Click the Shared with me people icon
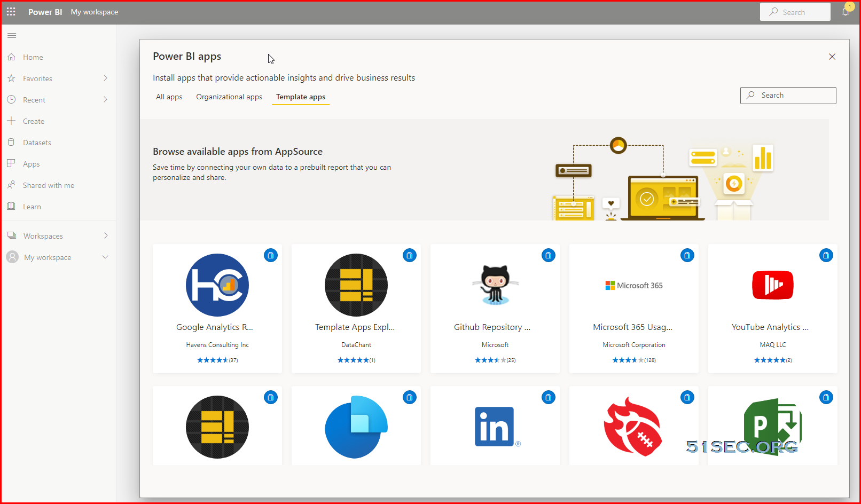The height and width of the screenshot is (504, 861). click(x=11, y=185)
